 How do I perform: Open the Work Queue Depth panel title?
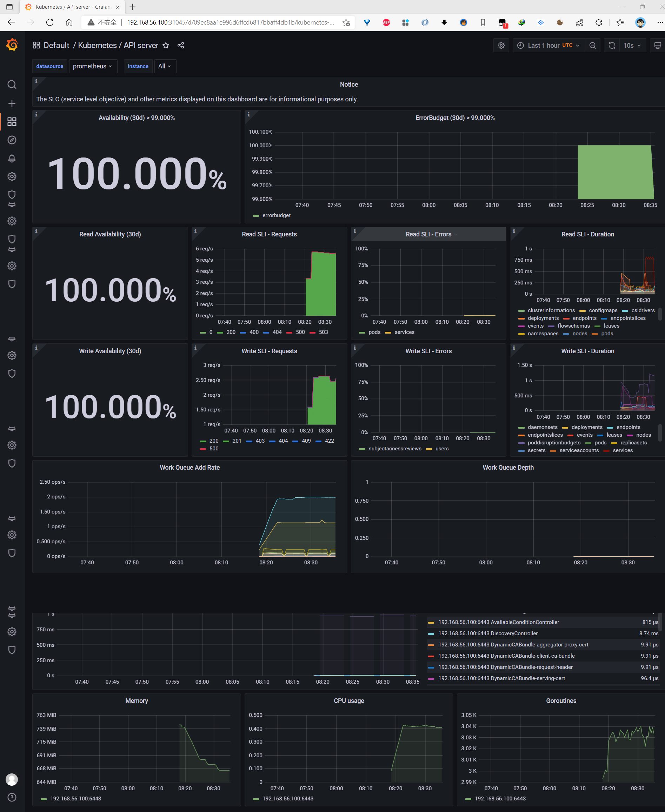pos(508,468)
